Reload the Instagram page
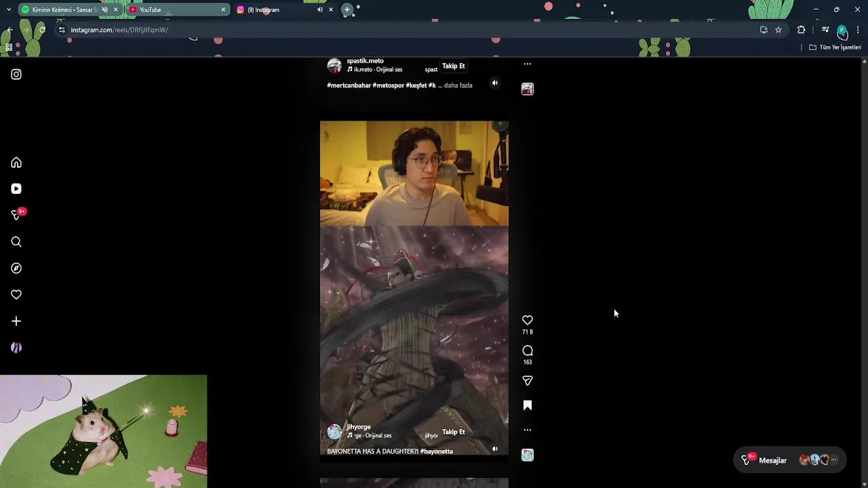The width and height of the screenshot is (868, 488). coord(42,30)
